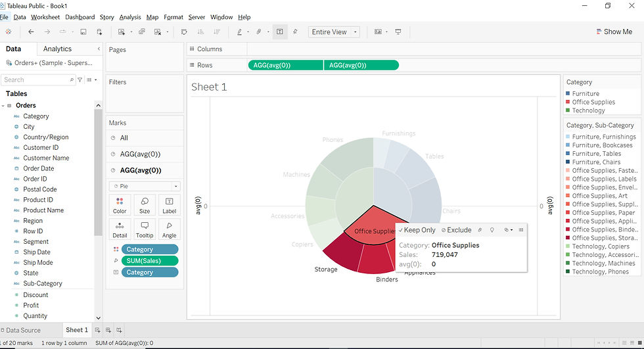Open the Entire View fit dropdown
Screen dimensions: 644x349
coord(334,32)
